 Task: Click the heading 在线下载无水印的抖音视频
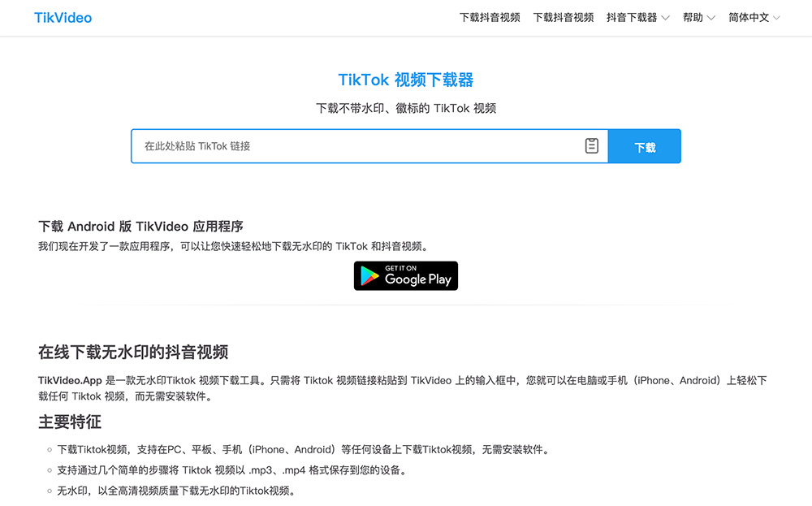coord(133,352)
